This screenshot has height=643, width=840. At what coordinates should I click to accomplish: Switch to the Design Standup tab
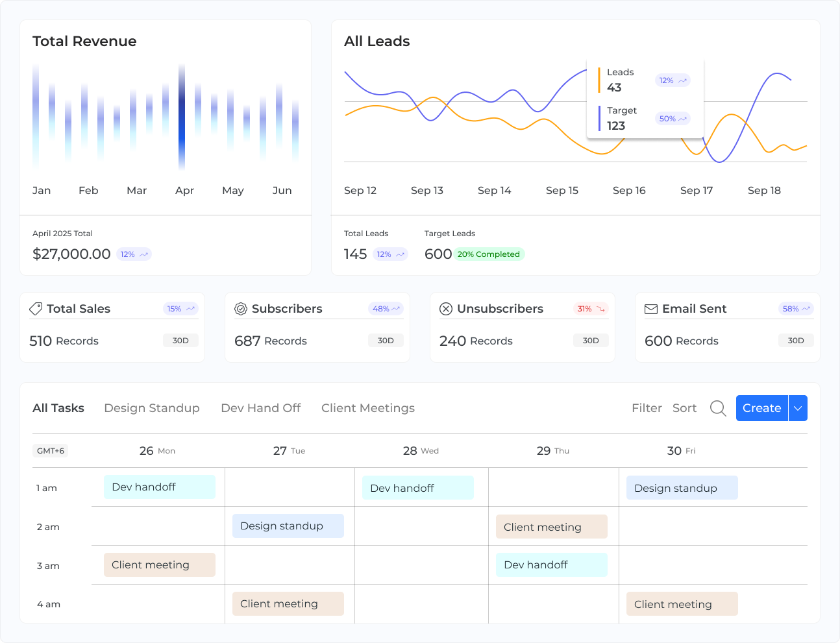[x=151, y=408]
